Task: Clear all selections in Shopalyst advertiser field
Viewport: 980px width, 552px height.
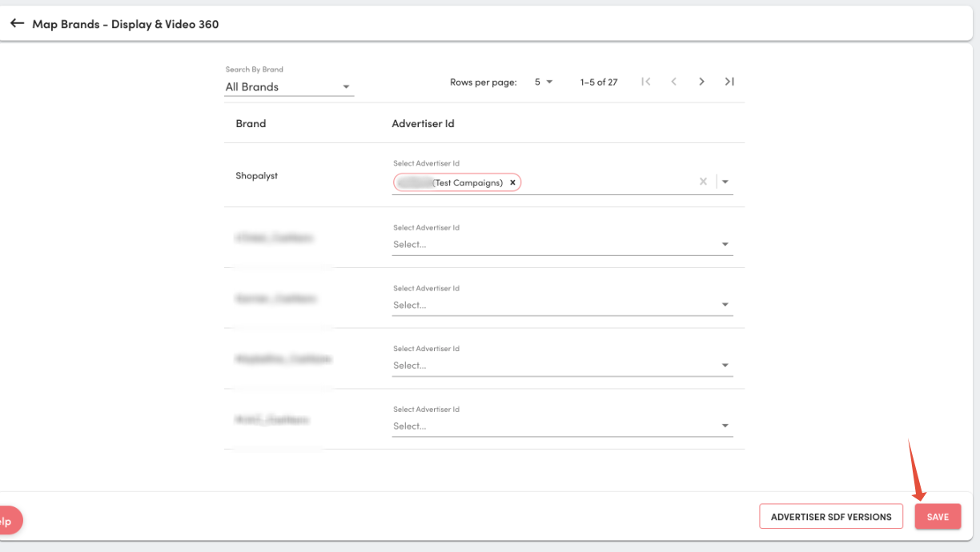Action: coord(703,182)
